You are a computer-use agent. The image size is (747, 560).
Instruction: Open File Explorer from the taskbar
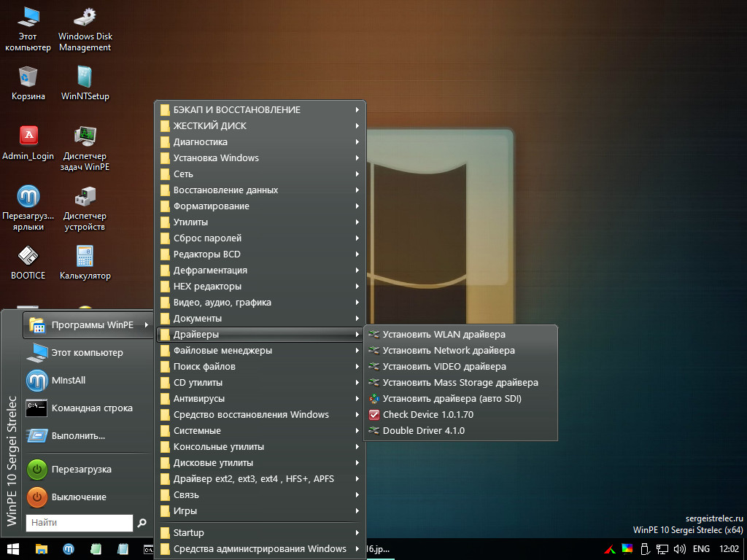42,549
